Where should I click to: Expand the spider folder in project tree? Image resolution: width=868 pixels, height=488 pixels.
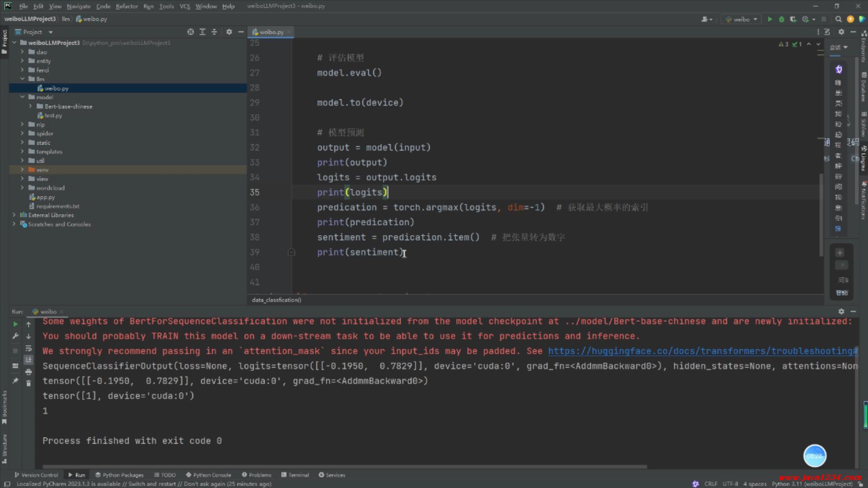point(22,133)
